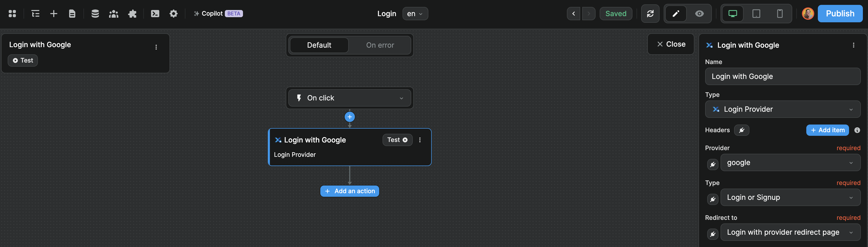The height and width of the screenshot is (247, 868).
Task: Open the 'en' language dropdown
Action: point(415,14)
